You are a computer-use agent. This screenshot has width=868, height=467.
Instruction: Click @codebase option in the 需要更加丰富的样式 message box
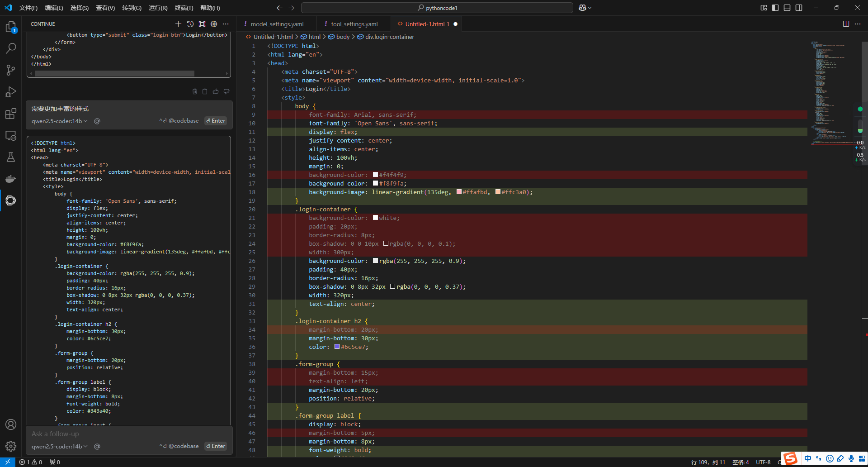179,121
